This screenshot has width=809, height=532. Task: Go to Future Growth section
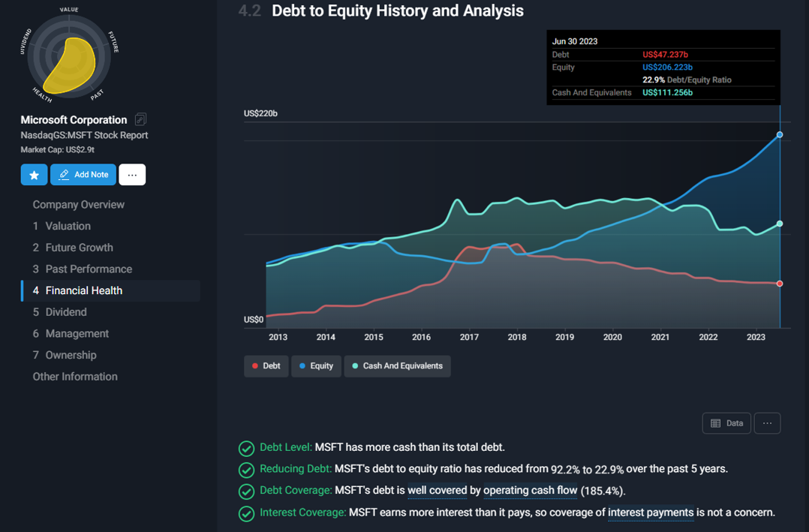(73, 248)
